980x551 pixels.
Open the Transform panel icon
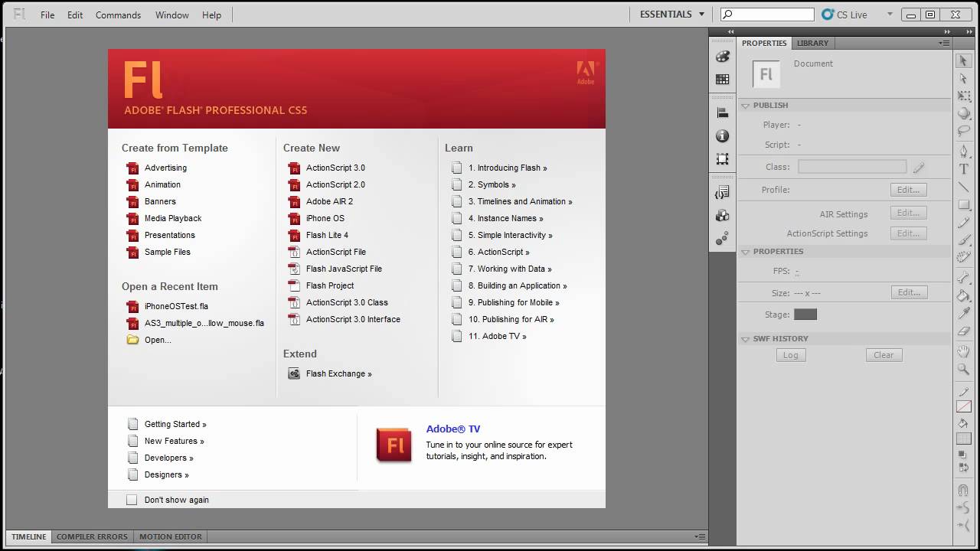(722, 158)
